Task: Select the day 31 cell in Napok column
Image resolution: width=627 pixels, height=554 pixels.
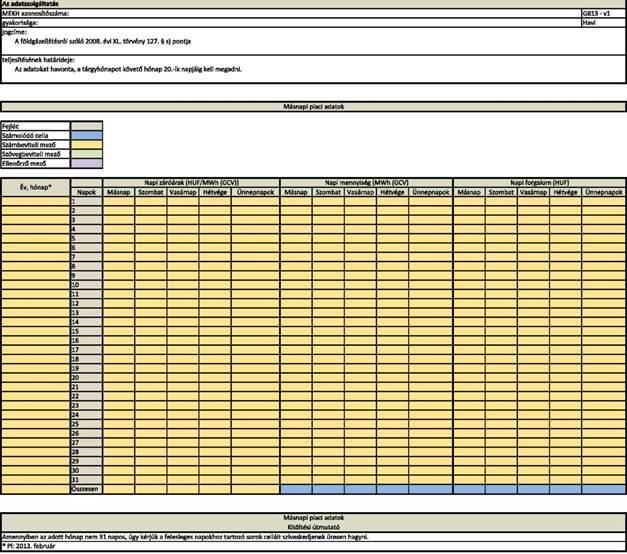Action: (86, 480)
